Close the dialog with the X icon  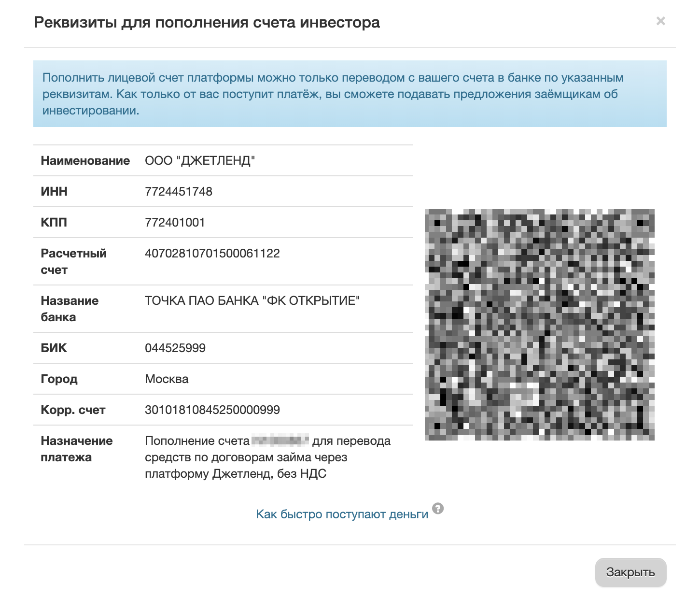[x=660, y=21]
